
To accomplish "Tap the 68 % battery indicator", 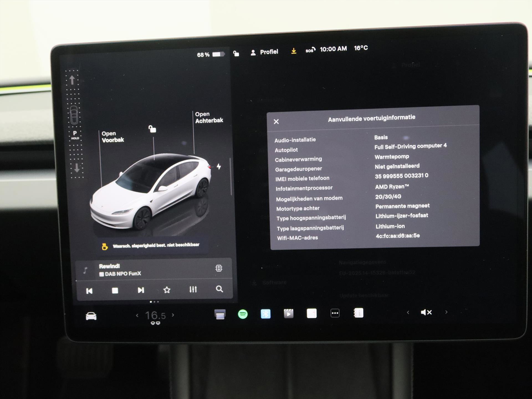I will [211, 54].
